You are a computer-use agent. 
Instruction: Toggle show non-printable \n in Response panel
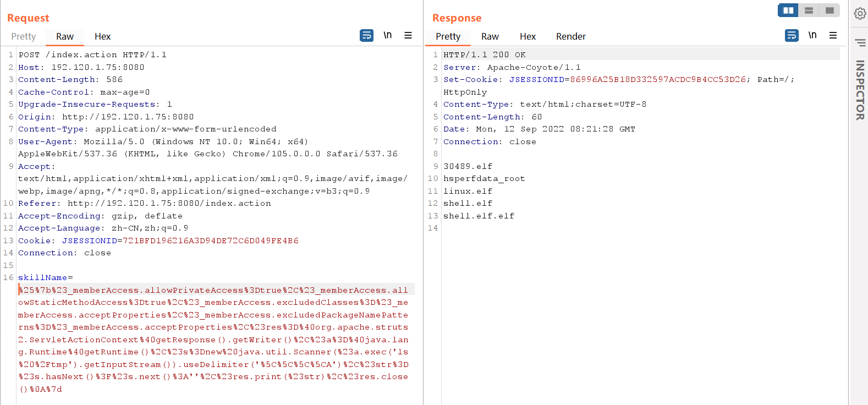(812, 35)
